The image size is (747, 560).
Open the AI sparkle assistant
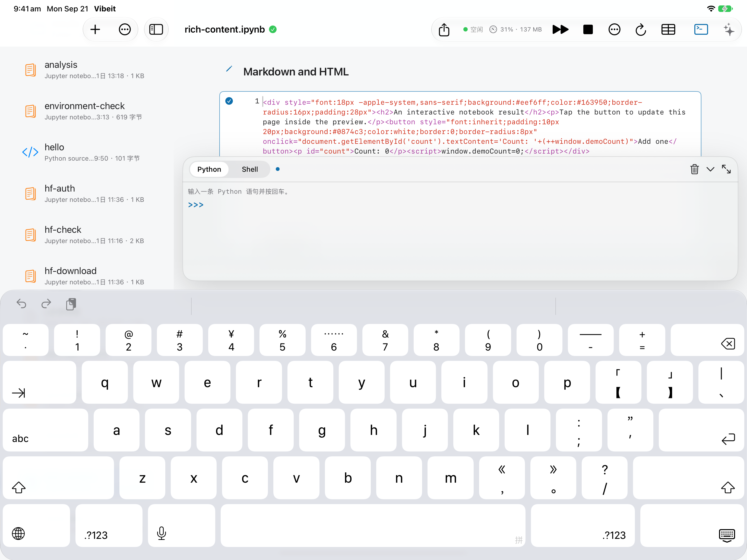[729, 30]
